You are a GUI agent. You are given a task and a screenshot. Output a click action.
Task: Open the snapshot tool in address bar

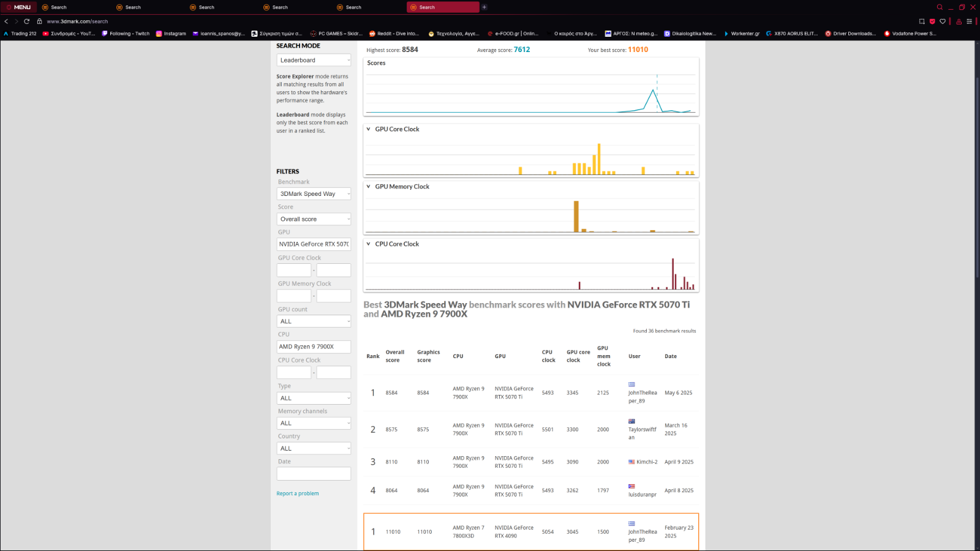point(922,21)
